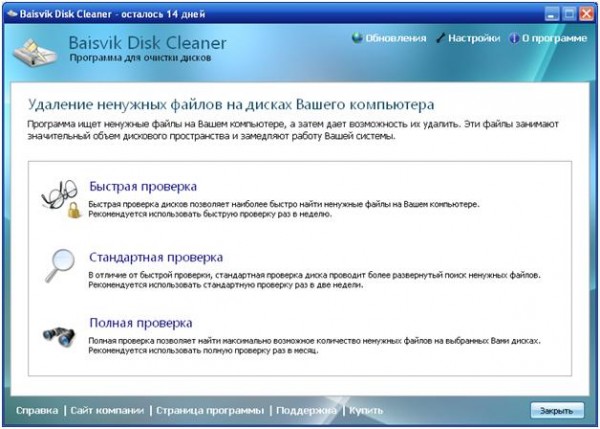Start Быстрая проверка quick scan
Screen dimensions: 600x429
pos(143,186)
